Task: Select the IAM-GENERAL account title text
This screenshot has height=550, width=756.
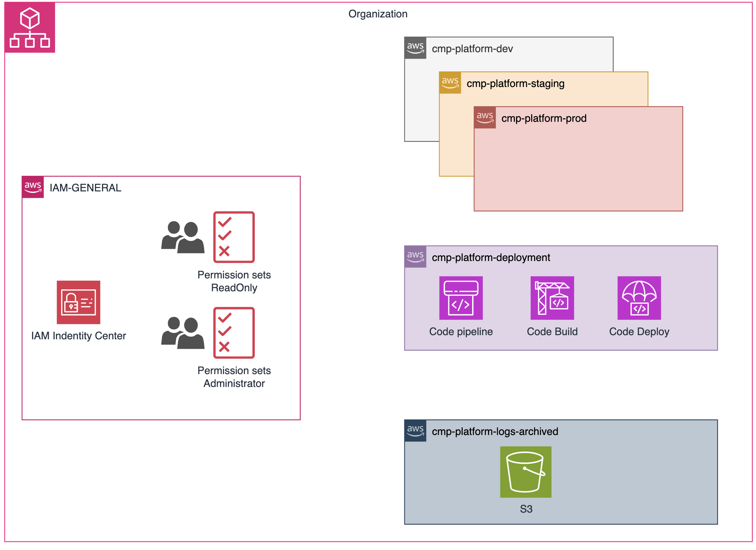Action: click(85, 188)
